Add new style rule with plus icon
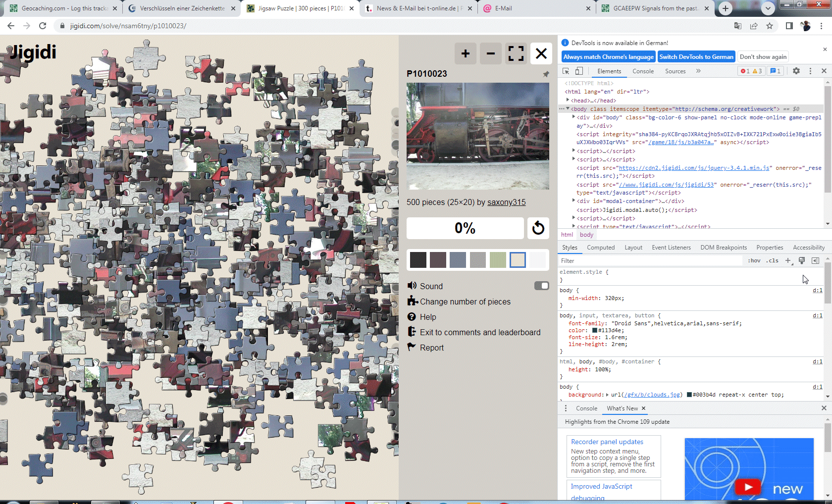Image resolution: width=832 pixels, height=504 pixels. 788,260
